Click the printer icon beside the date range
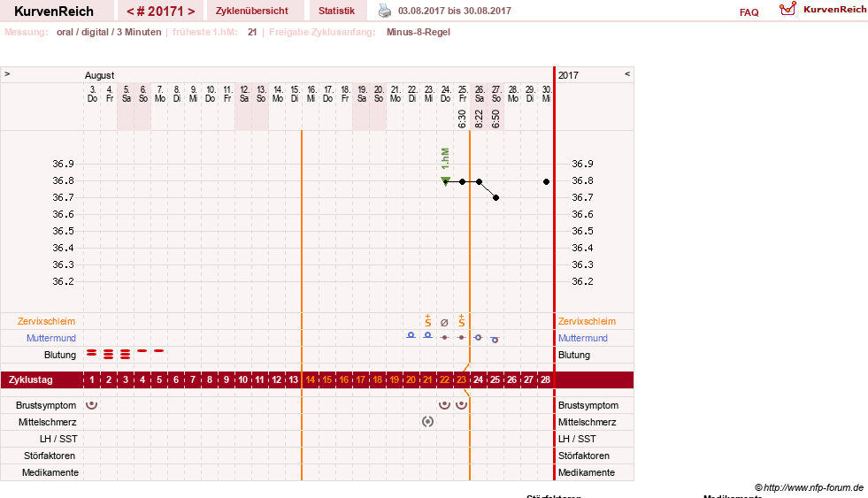 click(385, 11)
